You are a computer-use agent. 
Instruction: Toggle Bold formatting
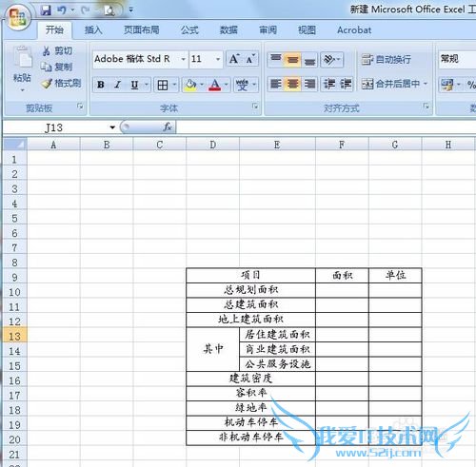101,85
